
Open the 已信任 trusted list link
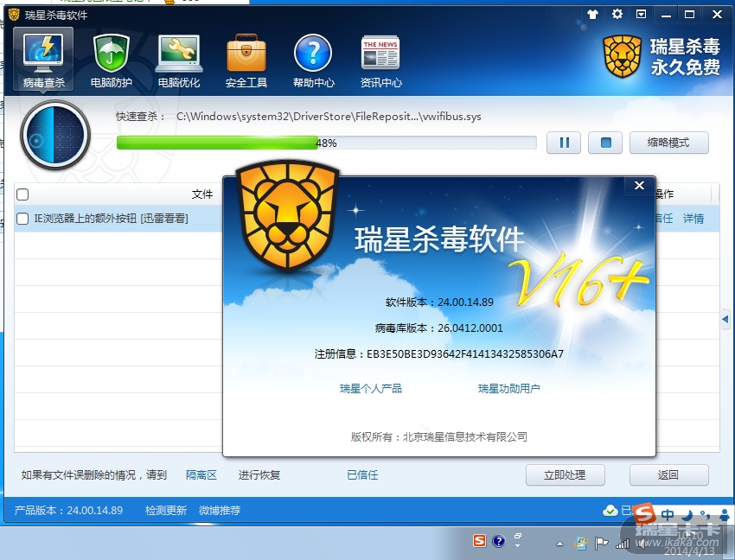tap(362, 475)
